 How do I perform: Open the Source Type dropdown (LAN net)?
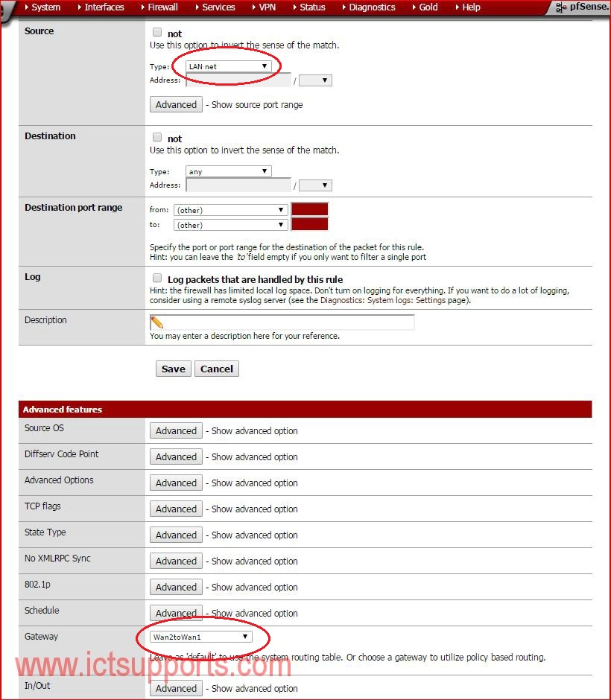(228, 66)
